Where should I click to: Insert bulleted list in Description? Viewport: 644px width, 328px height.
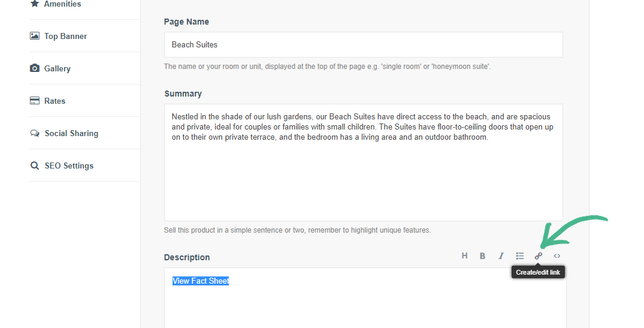coord(520,256)
